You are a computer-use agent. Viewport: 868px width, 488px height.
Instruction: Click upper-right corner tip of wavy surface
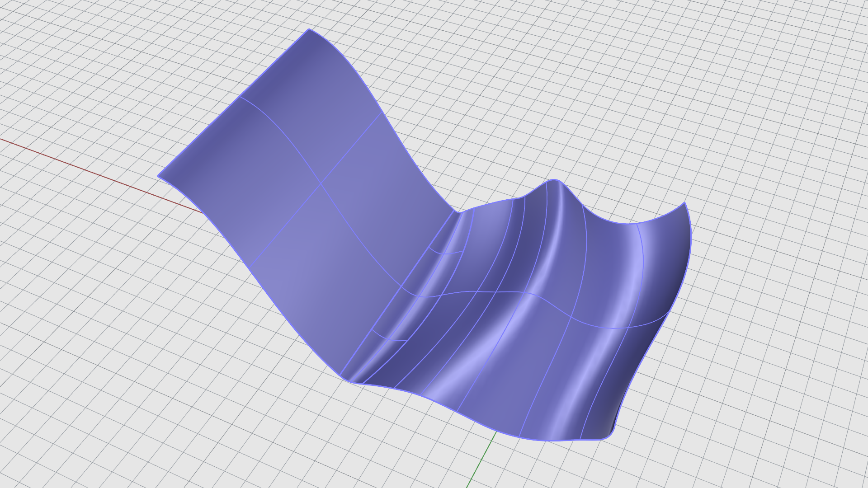[685, 203]
